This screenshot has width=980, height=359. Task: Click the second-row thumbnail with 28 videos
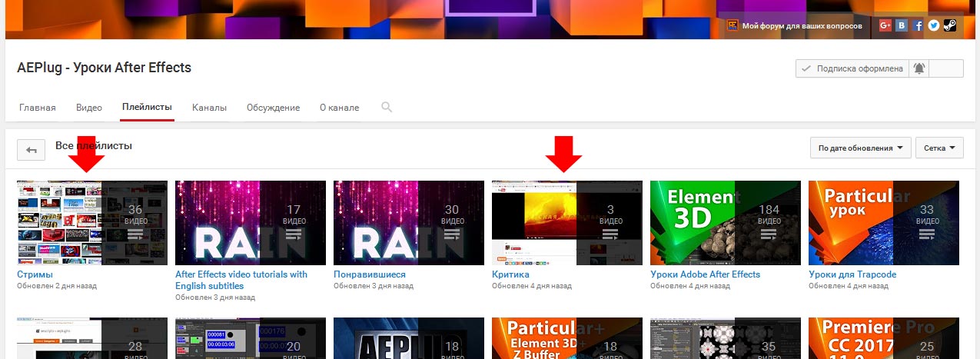click(x=92, y=338)
